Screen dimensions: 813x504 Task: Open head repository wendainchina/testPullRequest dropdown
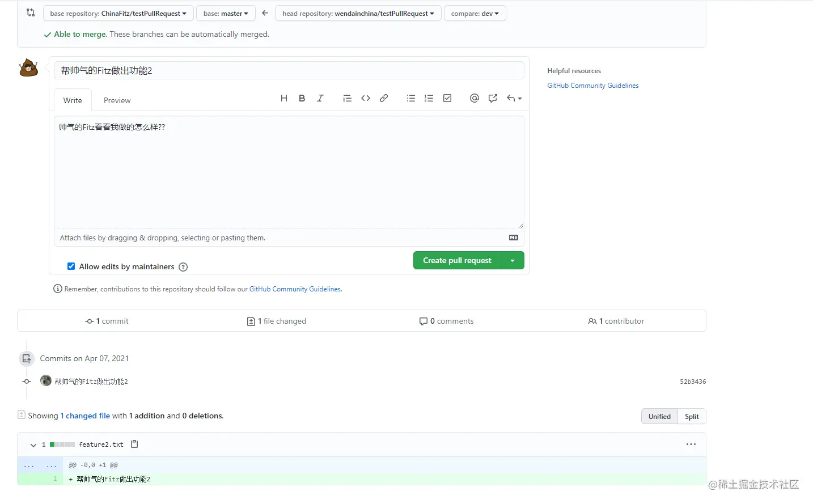pos(358,13)
